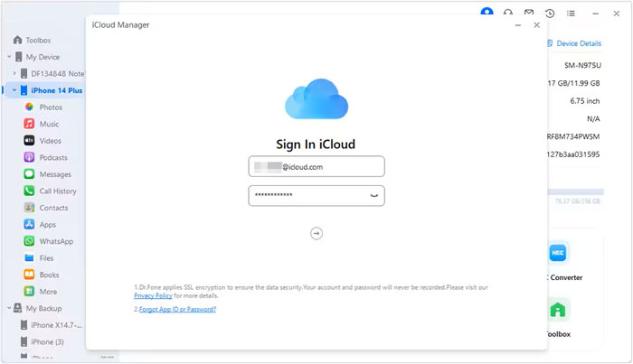Image resolution: width=633 pixels, height=364 pixels.
Task: Open Messages category icon
Action: (x=29, y=173)
